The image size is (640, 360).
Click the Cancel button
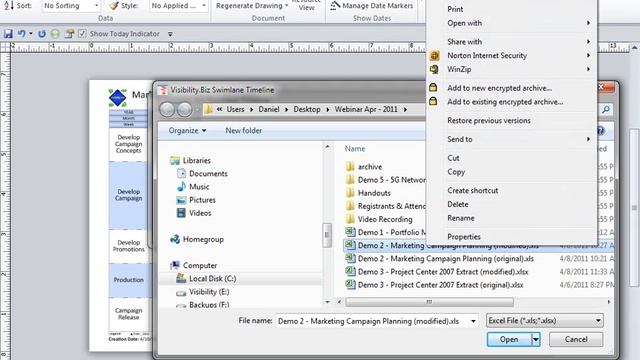576,340
